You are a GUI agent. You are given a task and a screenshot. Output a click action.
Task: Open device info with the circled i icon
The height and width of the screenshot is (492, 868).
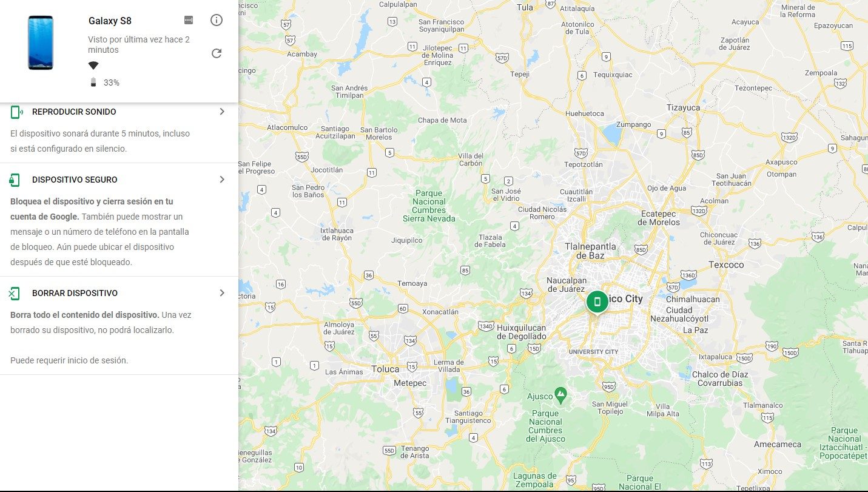216,20
